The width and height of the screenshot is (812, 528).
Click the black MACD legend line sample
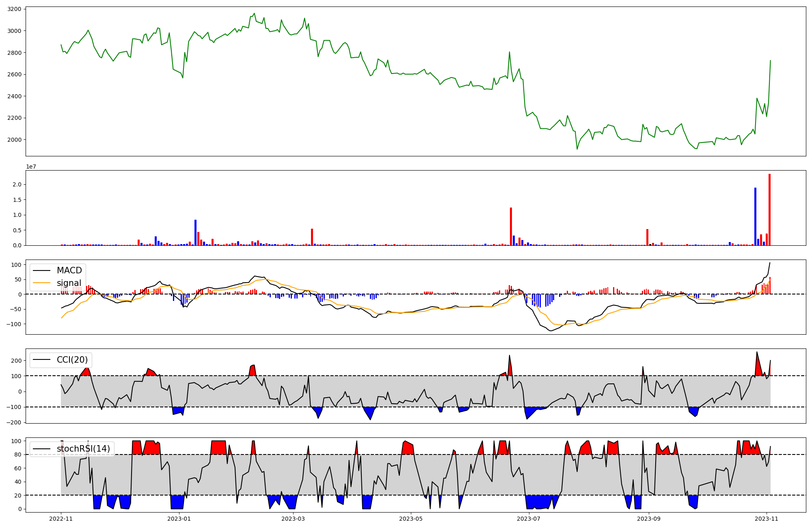(41, 270)
